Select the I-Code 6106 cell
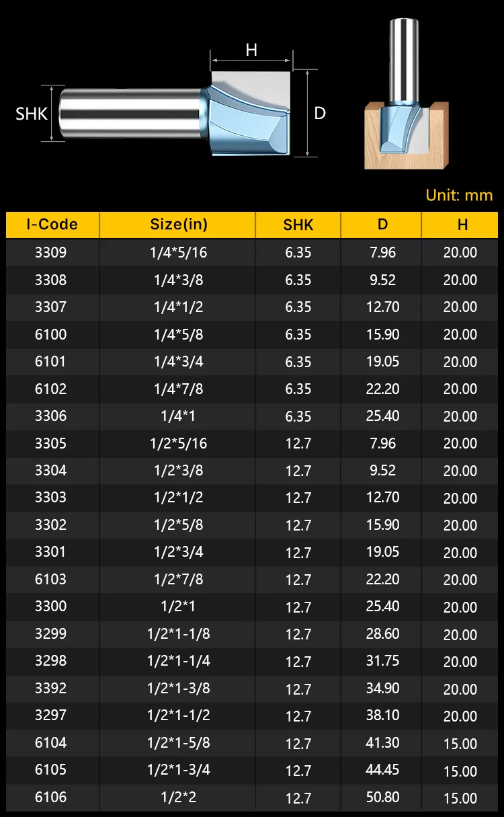 pos(51,797)
